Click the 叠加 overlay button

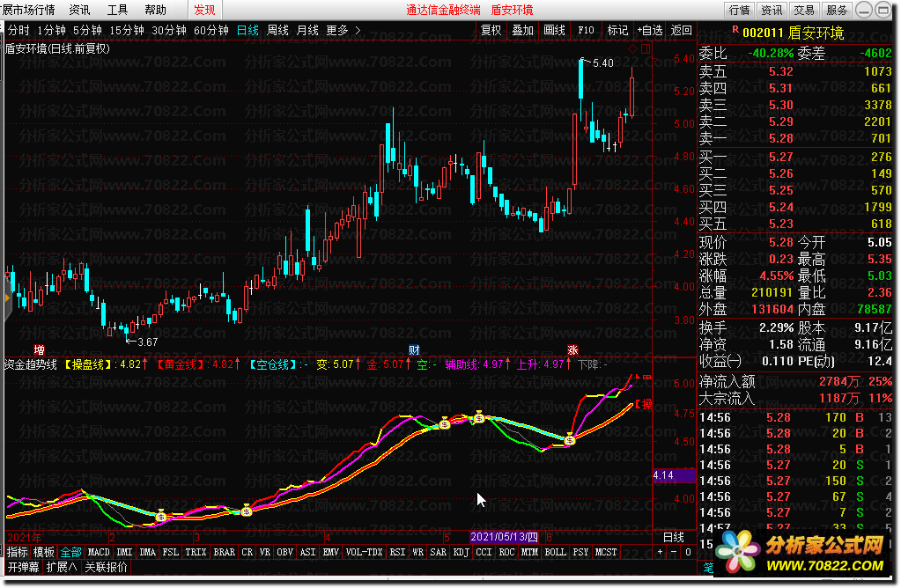click(522, 31)
